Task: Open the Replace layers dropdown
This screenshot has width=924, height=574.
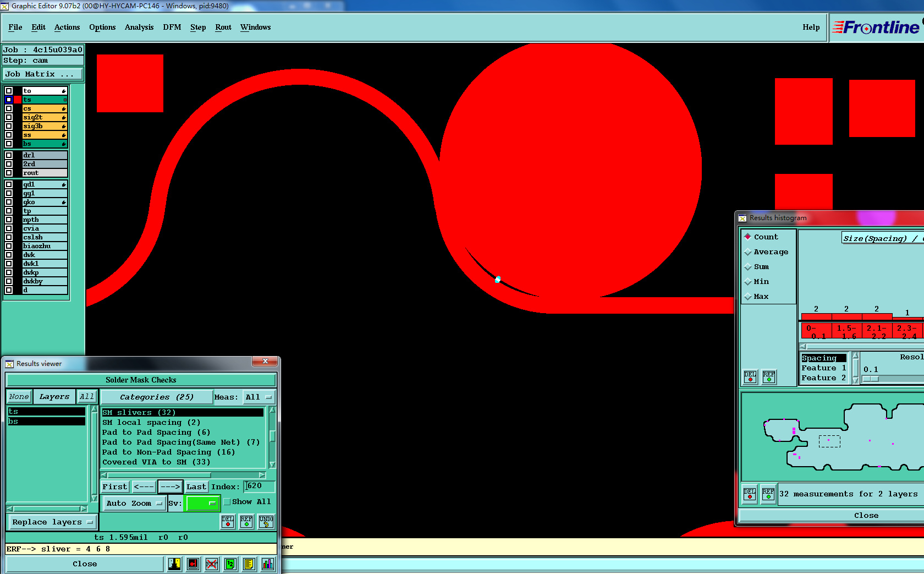Action: 52,522
